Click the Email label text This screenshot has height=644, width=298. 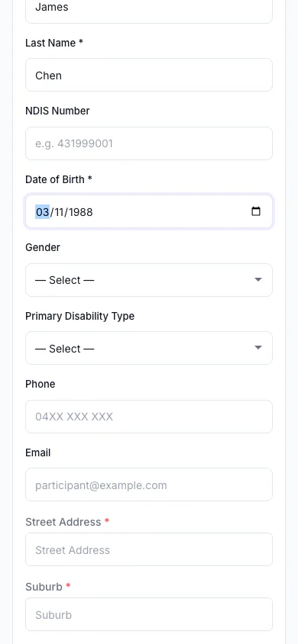coord(37,452)
